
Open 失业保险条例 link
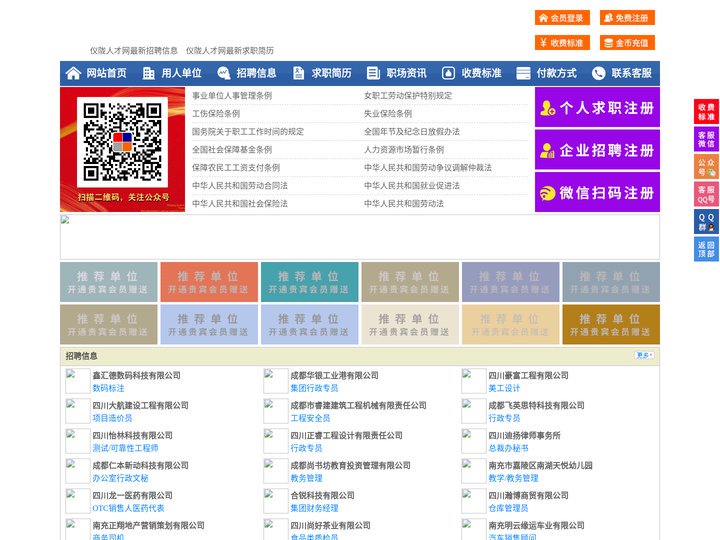click(x=388, y=113)
